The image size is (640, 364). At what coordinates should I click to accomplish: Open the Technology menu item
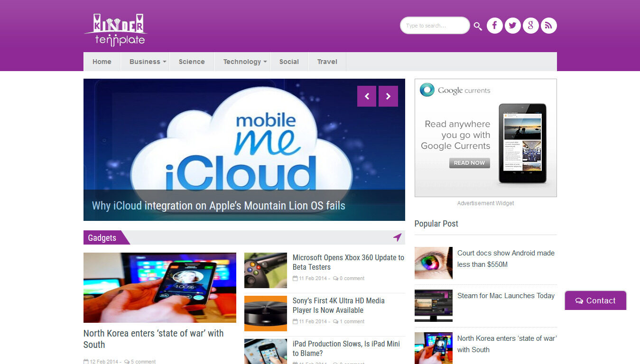tap(242, 62)
